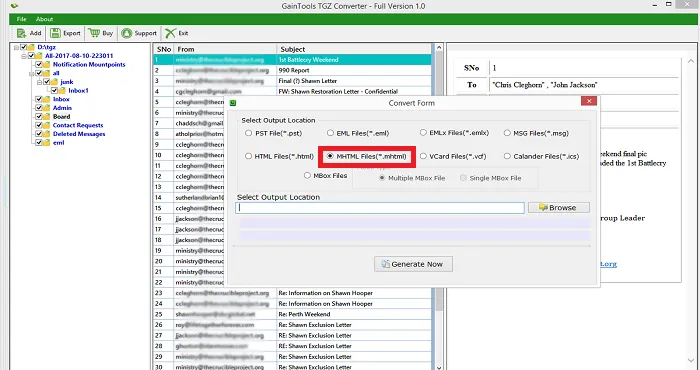Viewport: 700px width, 370px height.
Task: Toggle the D:\tgz root checkbox
Action: 23,47
